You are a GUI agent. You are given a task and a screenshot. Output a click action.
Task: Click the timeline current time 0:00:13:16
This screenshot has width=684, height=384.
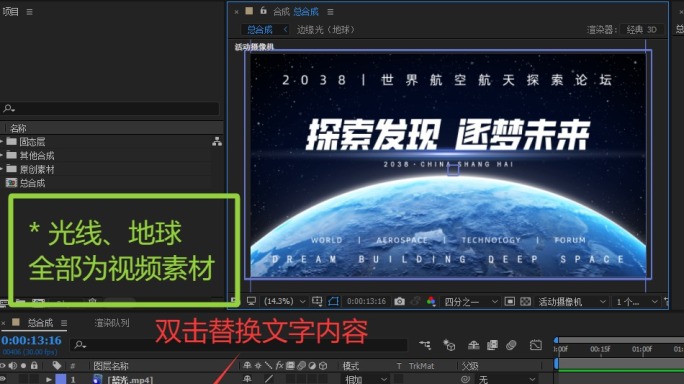click(31, 340)
